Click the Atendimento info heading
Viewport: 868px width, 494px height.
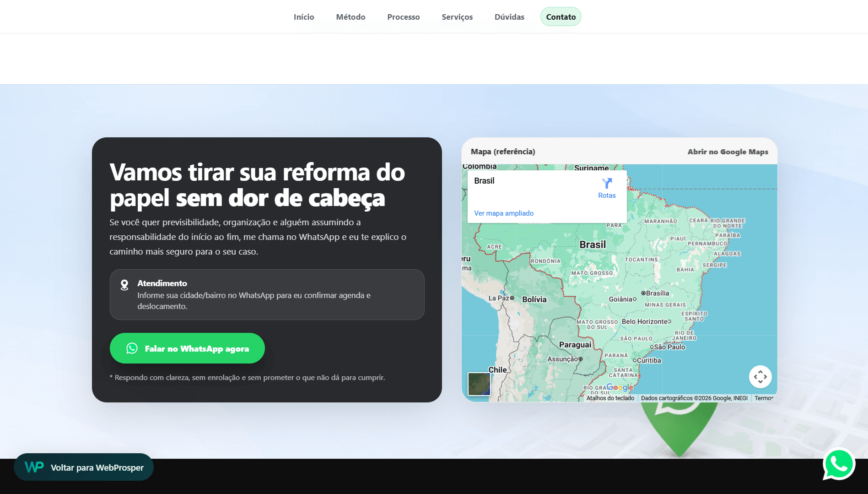coord(162,283)
